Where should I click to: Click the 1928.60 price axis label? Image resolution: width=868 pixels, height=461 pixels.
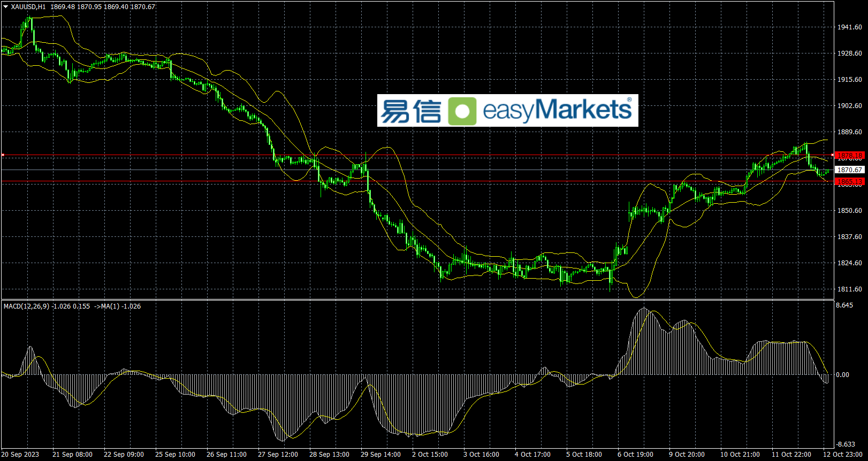pos(850,53)
